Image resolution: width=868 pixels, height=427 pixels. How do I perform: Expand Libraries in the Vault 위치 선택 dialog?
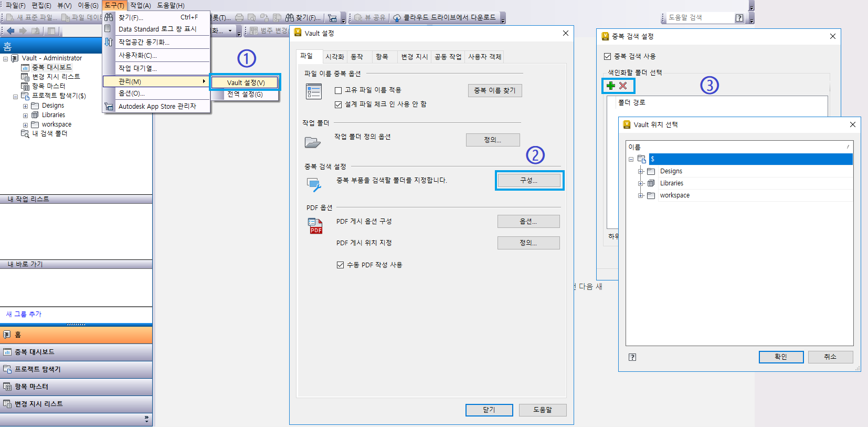point(641,184)
